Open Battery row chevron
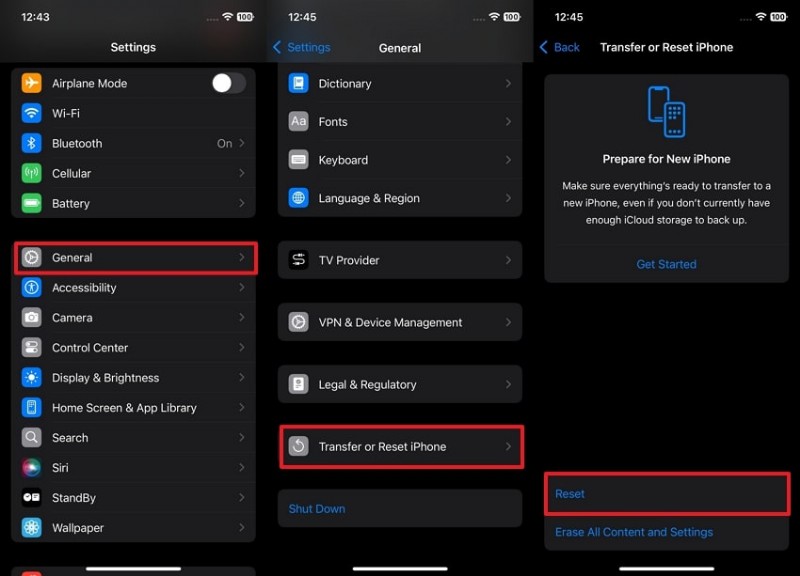The width and height of the screenshot is (800, 576). (242, 204)
